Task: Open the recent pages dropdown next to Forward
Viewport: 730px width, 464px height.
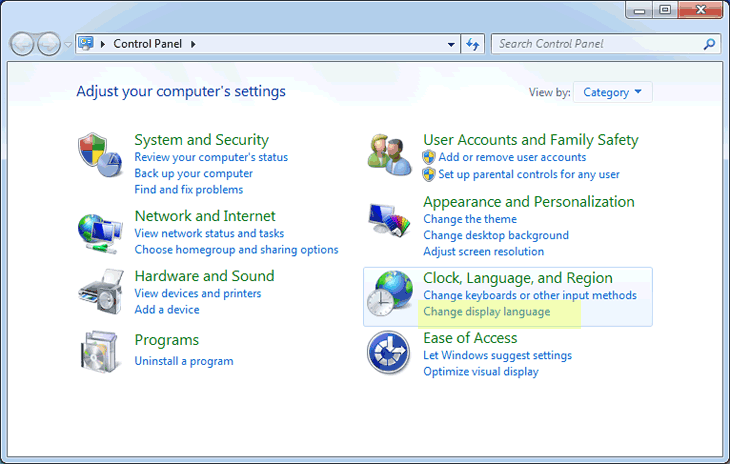Action: coord(68,45)
